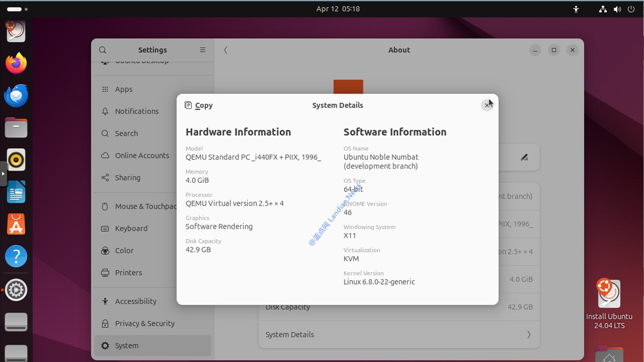Open Rhythmbox music player from dock
This screenshot has height=362, width=644.
[16, 160]
